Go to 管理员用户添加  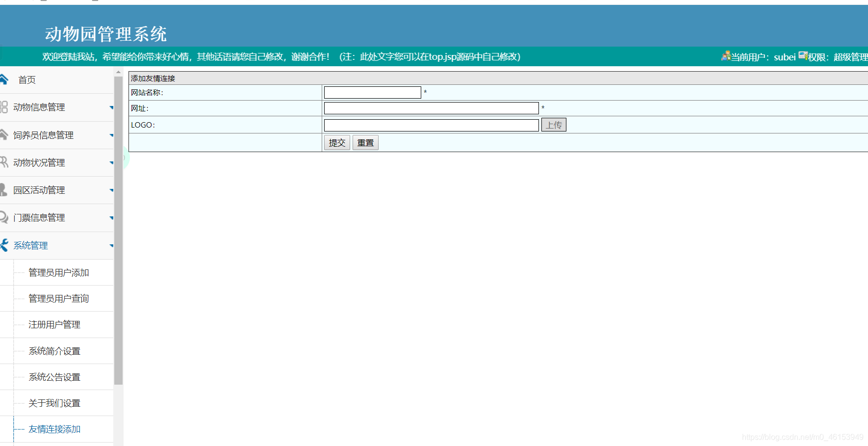click(59, 272)
